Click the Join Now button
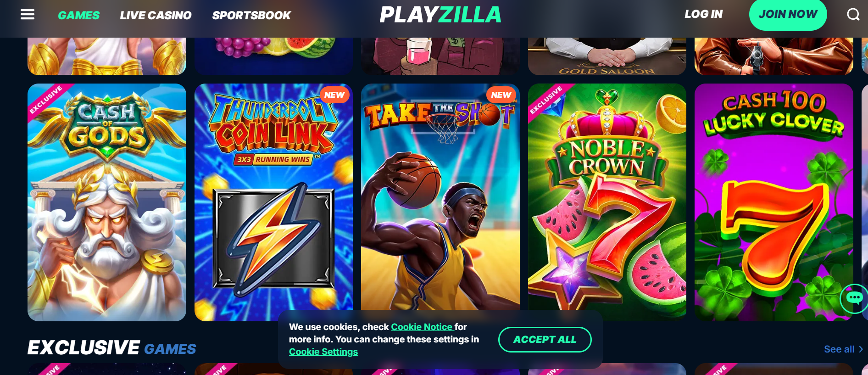868x375 pixels. pos(788,14)
